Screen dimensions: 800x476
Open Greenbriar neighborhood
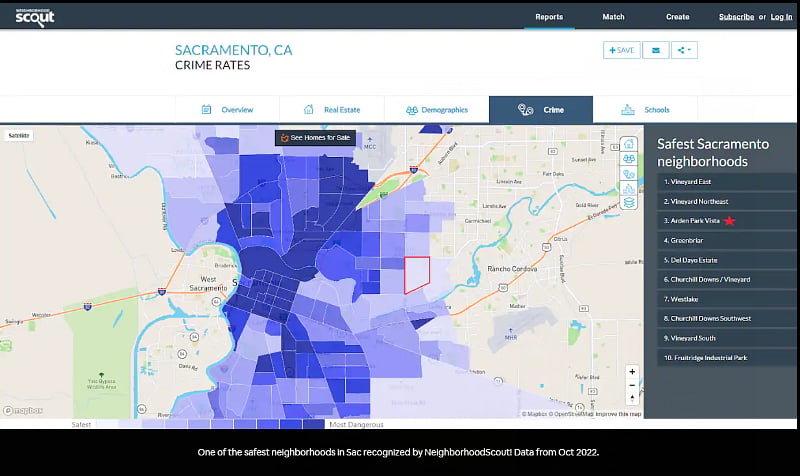(727, 240)
